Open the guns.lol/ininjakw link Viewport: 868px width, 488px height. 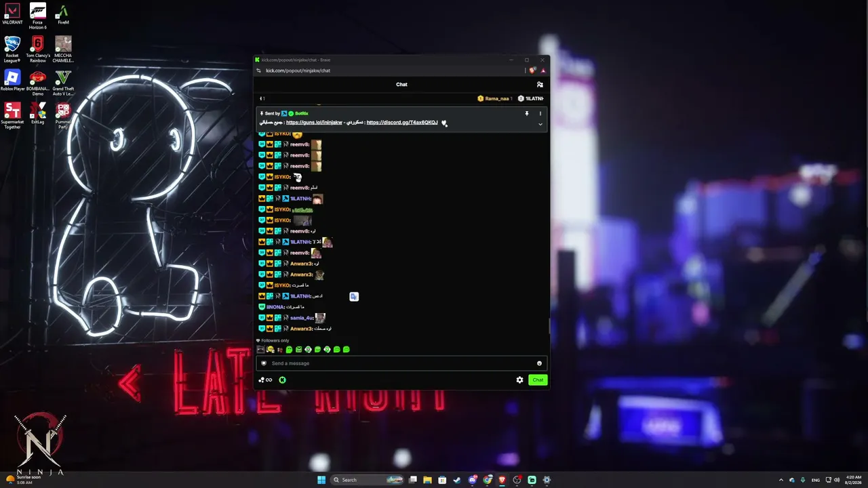(x=314, y=123)
